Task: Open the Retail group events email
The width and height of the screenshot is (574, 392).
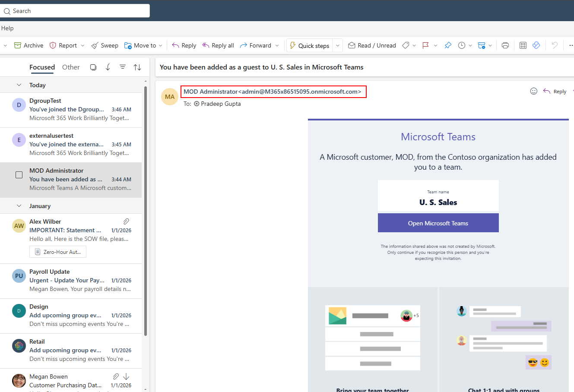Action: (71, 351)
